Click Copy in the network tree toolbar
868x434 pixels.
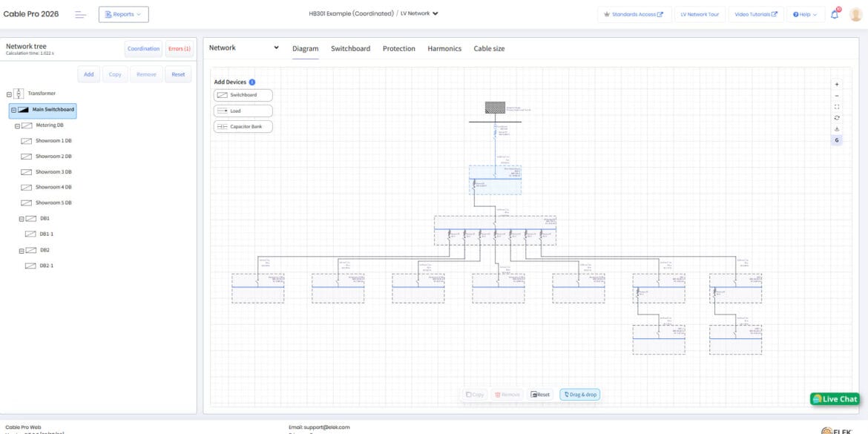115,74
